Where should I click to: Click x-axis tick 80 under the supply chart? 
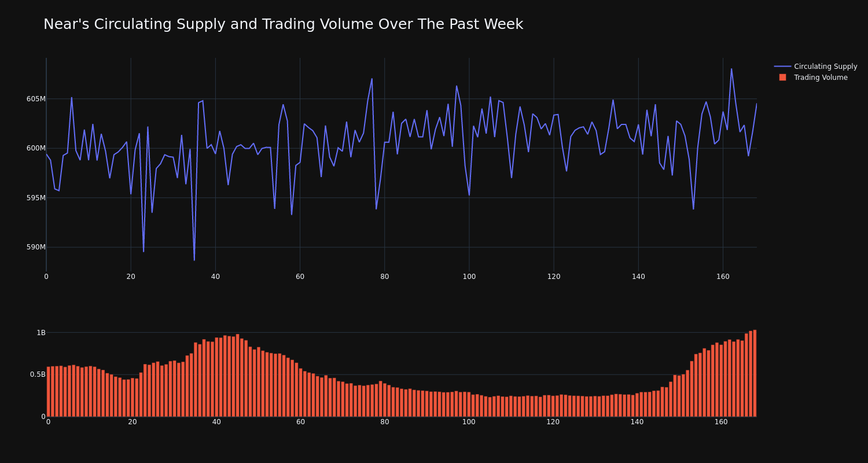tap(385, 277)
